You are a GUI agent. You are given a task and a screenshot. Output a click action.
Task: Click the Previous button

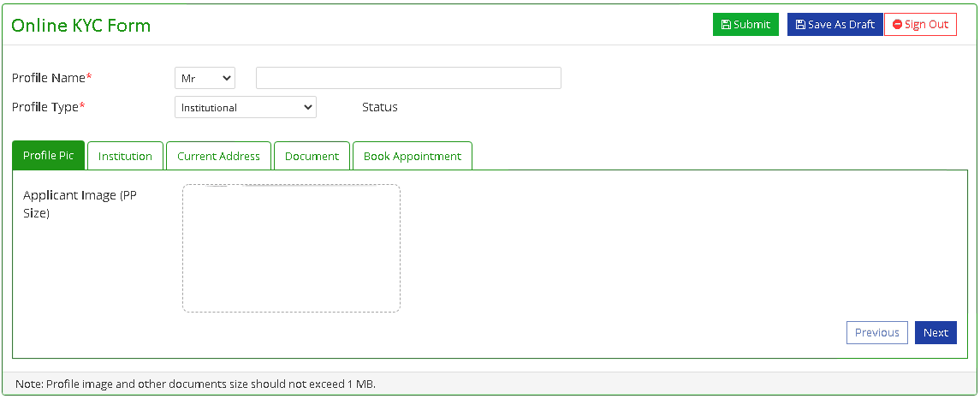pos(877,333)
